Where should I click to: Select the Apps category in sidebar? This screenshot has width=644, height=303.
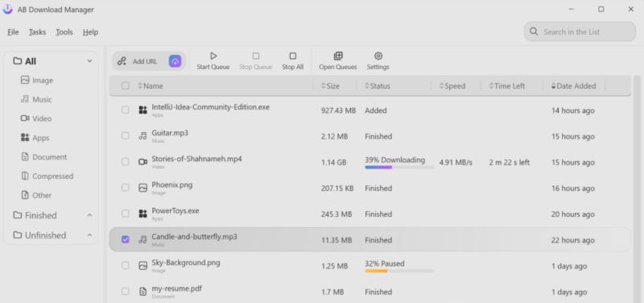(x=35, y=138)
